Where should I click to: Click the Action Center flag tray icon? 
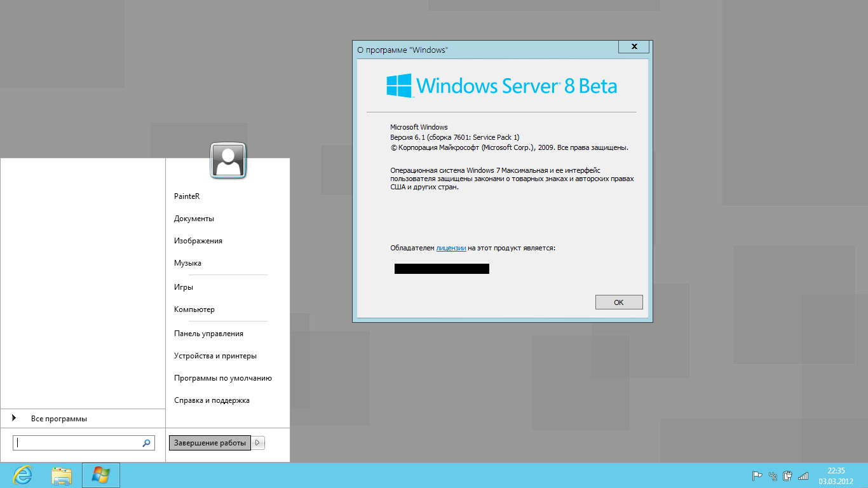click(757, 475)
